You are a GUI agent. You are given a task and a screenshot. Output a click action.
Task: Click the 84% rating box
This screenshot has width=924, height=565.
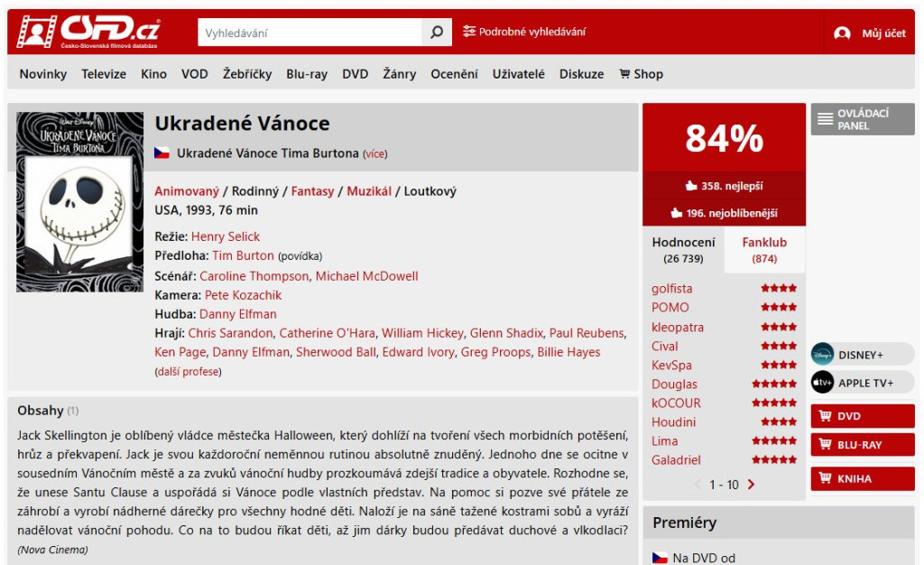(x=725, y=138)
